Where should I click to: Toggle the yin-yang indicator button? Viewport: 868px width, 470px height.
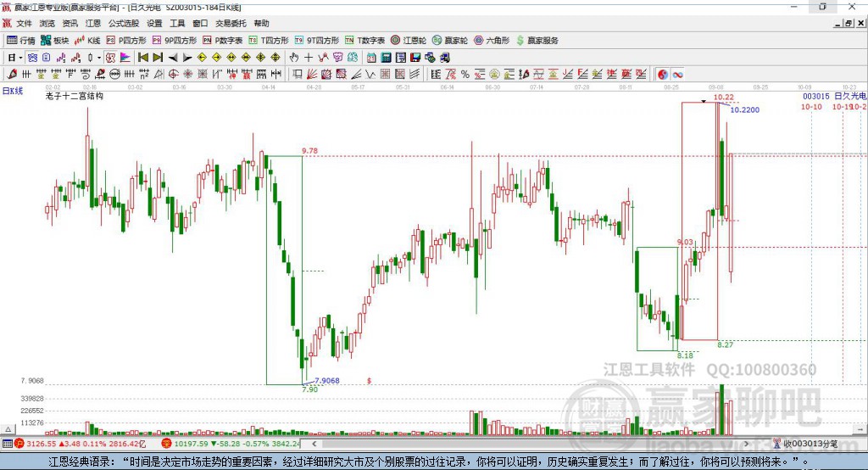(663, 75)
